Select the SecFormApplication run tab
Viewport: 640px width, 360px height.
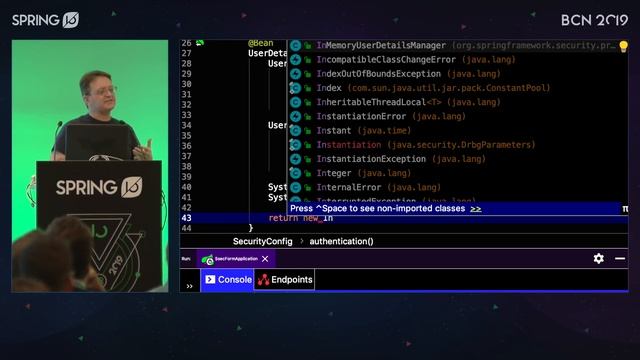click(236, 259)
